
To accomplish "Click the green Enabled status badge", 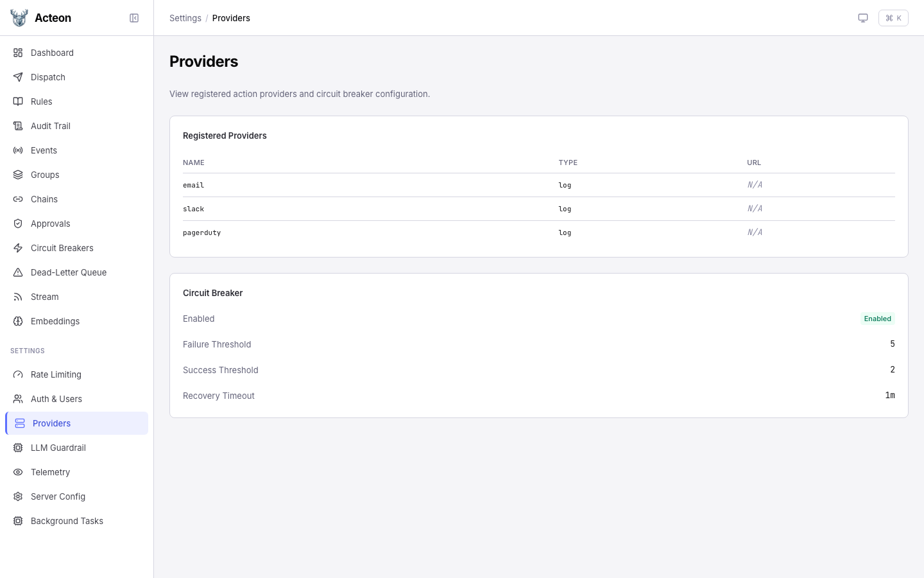I will (x=877, y=319).
